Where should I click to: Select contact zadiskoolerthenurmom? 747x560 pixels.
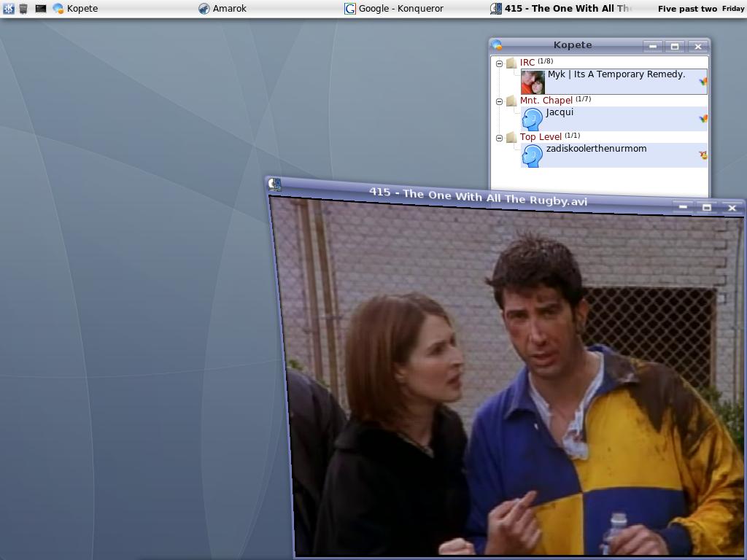614,155
